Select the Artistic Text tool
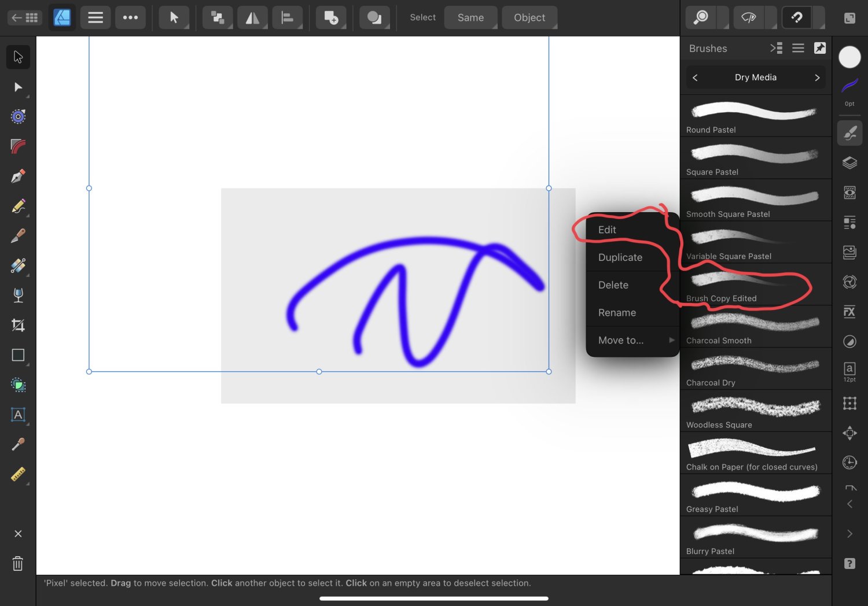The height and width of the screenshot is (606, 868). coord(17,415)
